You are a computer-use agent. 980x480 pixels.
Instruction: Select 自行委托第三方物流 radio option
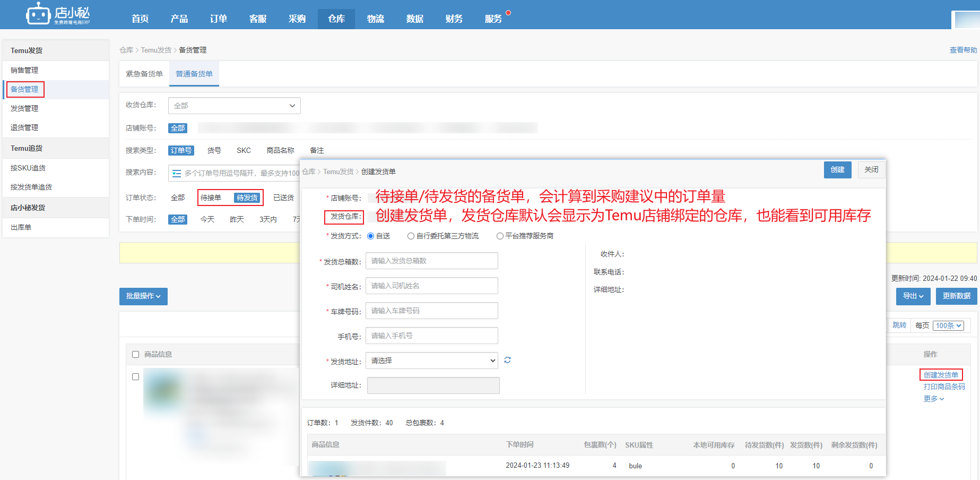[411, 236]
